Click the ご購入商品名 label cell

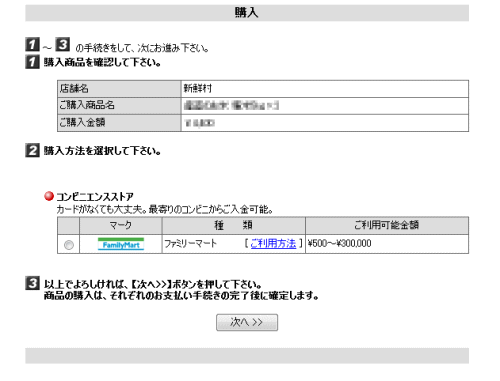119,106
